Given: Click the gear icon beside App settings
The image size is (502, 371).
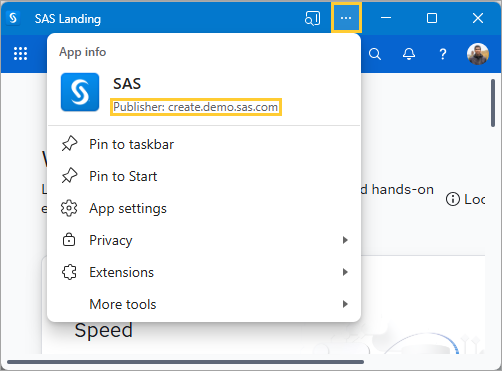Looking at the screenshot, I should pos(69,208).
